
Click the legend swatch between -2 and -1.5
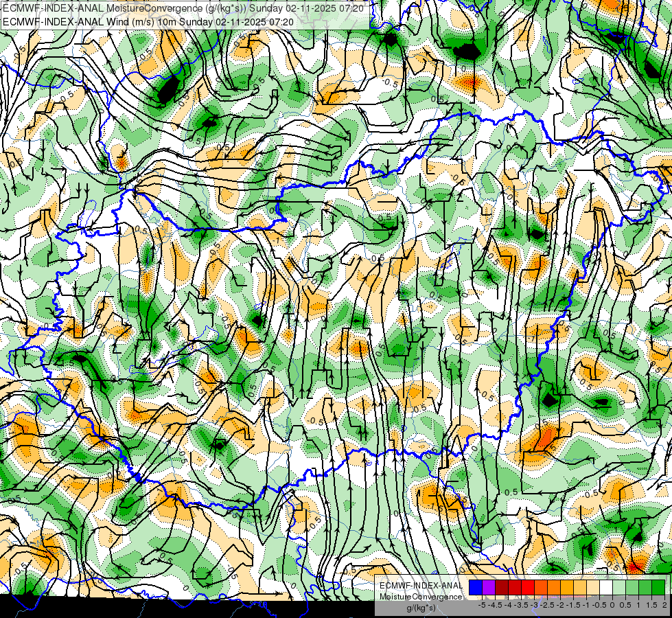tap(567, 588)
